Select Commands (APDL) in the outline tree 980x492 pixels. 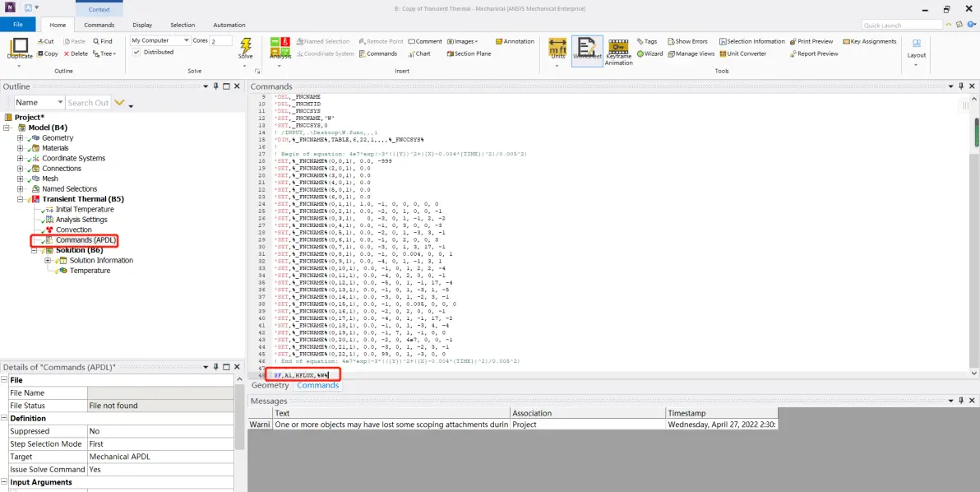[85, 240]
